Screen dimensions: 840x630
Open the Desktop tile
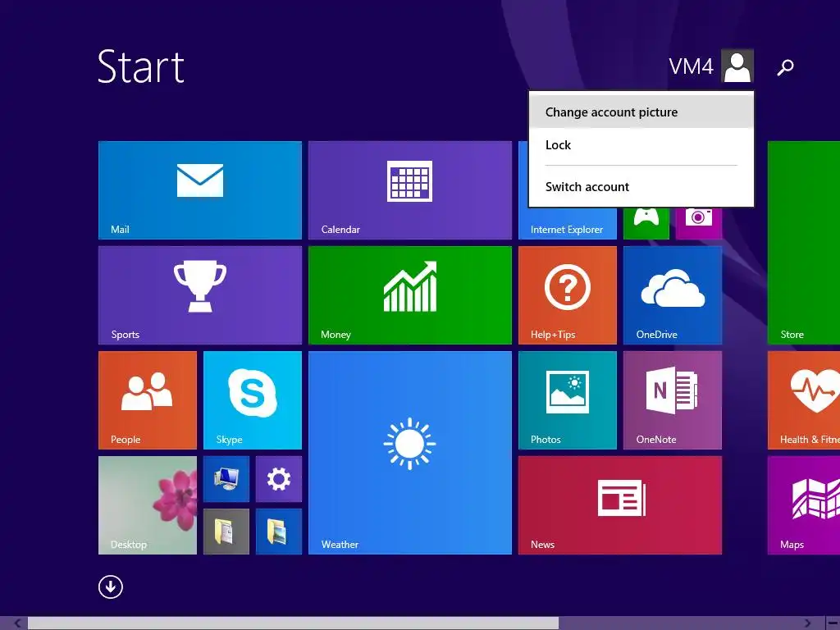tap(148, 505)
